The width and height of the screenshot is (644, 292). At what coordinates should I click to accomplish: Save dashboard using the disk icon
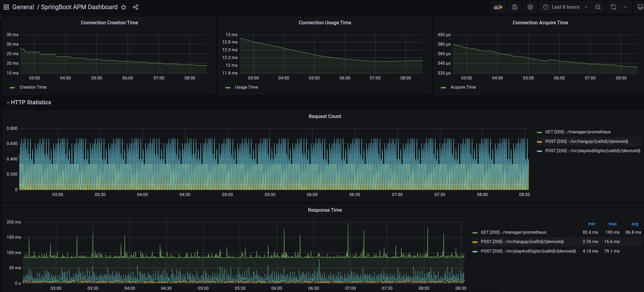tap(514, 7)
